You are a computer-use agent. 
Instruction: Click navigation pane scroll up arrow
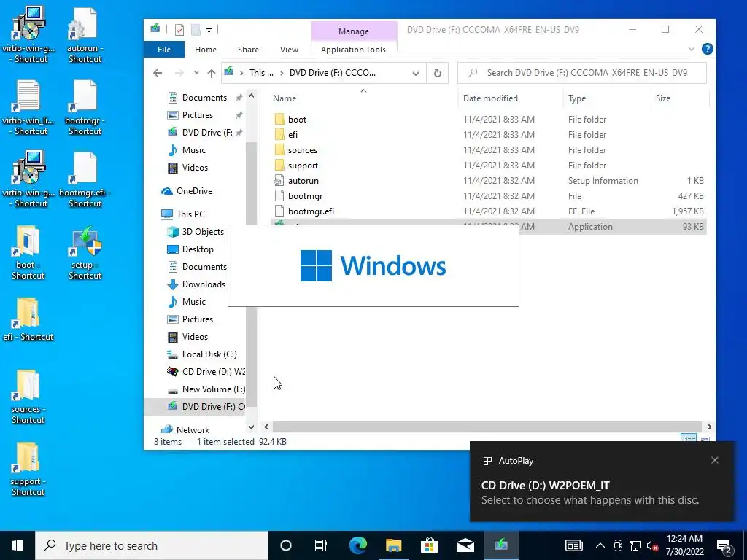251,96
